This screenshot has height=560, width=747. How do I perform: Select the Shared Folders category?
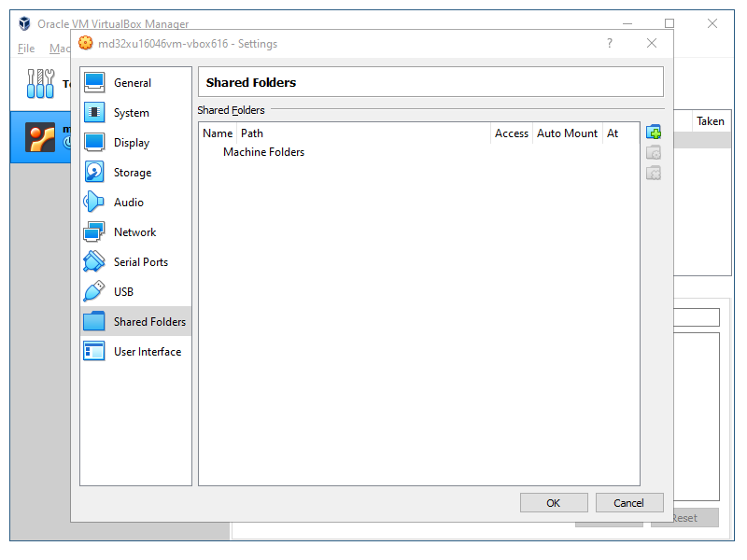coord(149,322)
